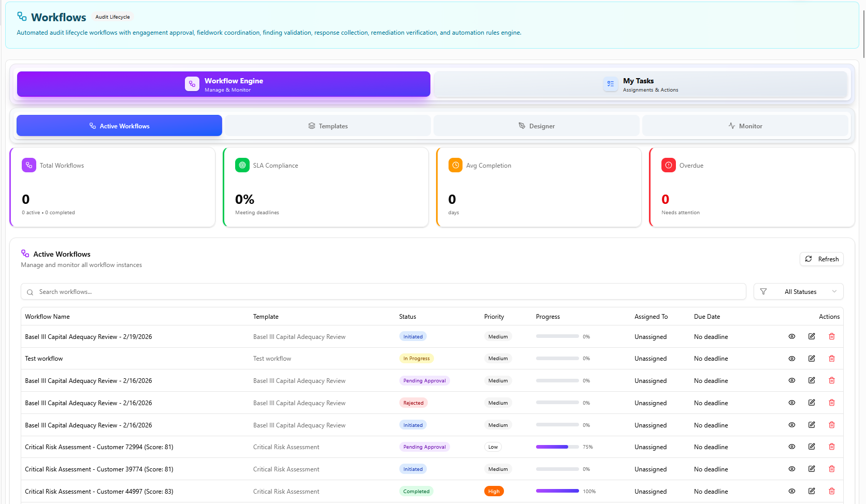Image resolution: width=866 pixels, height=504 pixels.
Task: View Test workflow via eye icon
Action: (791, 359)
